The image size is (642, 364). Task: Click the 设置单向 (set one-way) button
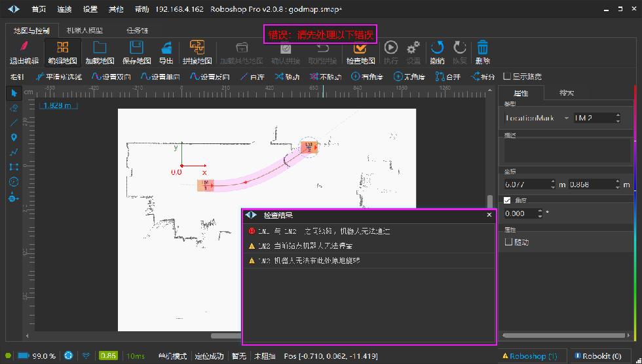click(x=160, y=77)
